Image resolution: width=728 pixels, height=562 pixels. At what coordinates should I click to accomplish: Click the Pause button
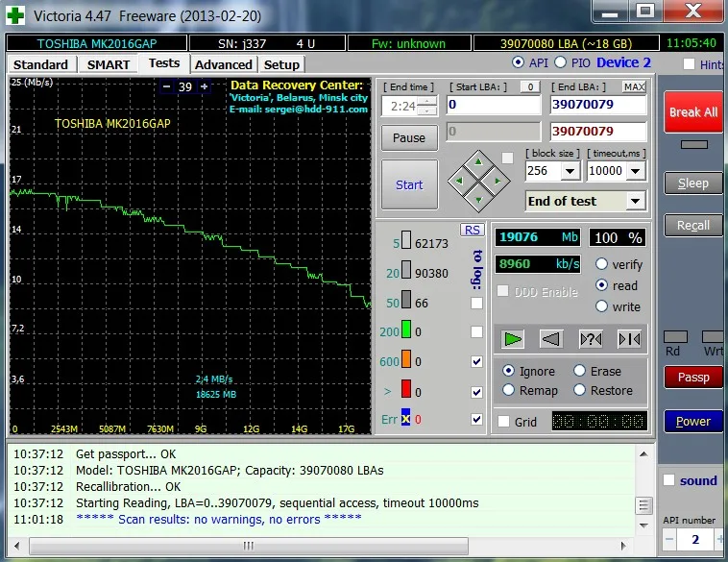pos(409,137)
